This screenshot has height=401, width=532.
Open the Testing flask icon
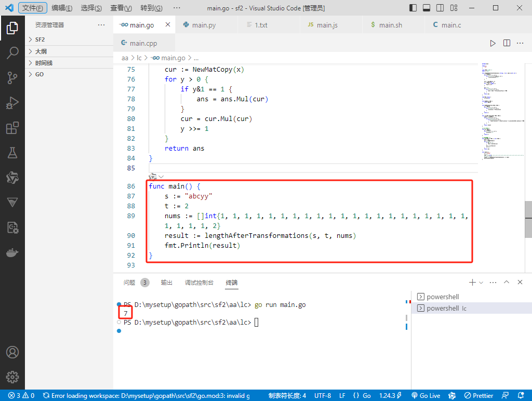12,153
